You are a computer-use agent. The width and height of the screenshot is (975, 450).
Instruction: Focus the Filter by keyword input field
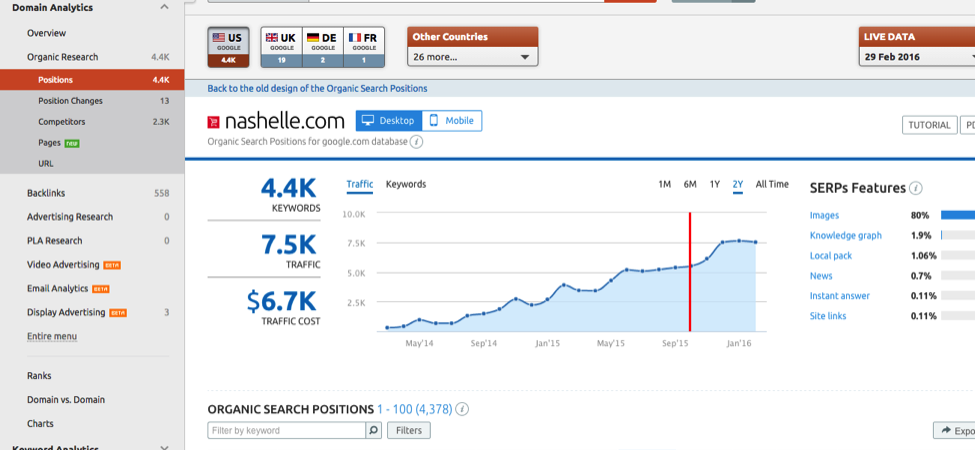pyautogui.click(x=287, y=430)
